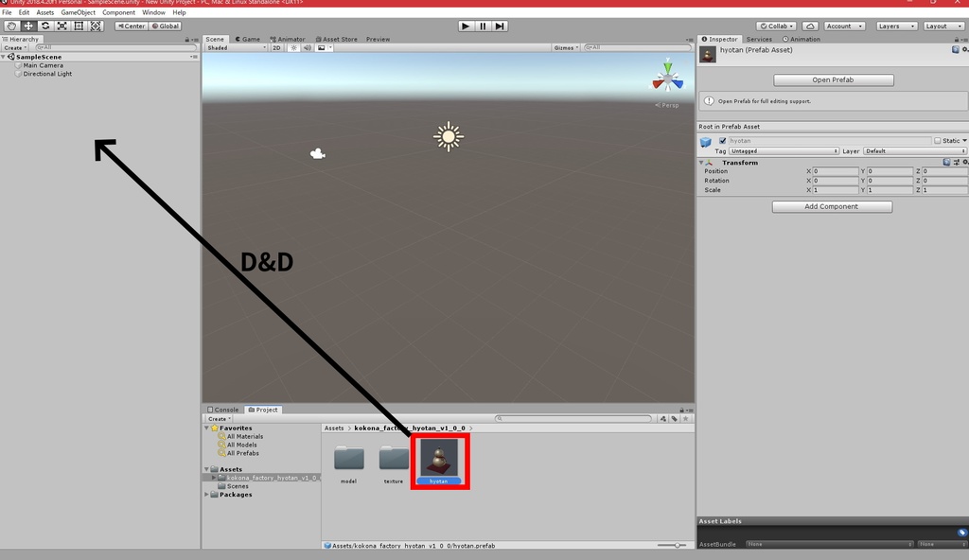The image size is (969, 560).
Task: Select the Rect Transform tool
Action: click(79, 26)
